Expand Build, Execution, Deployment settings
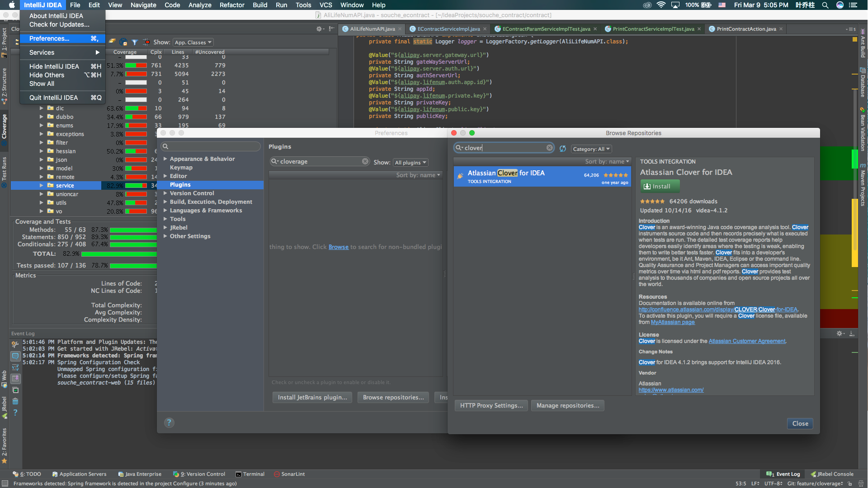This screenshot has width=868, height=488. click(x=165, y=202)
